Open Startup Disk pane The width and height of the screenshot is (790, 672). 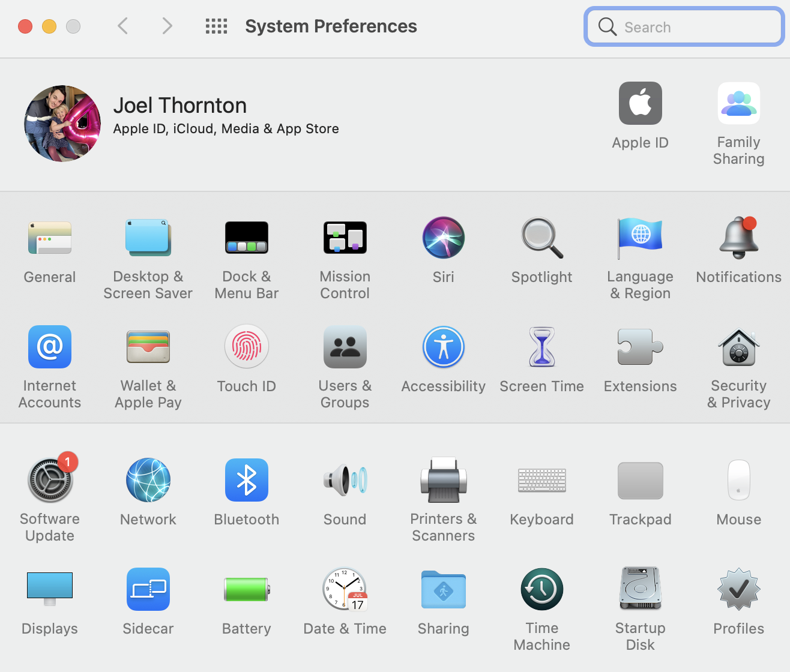(x=641, y=589)
